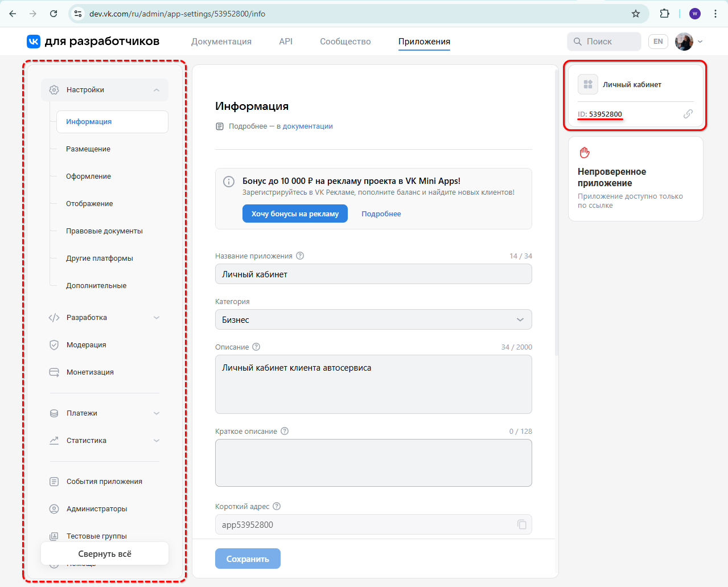The height and width of the screenshot is (587, 728).
Task: Click the Модерация shield icon
Action: [54, 344]
